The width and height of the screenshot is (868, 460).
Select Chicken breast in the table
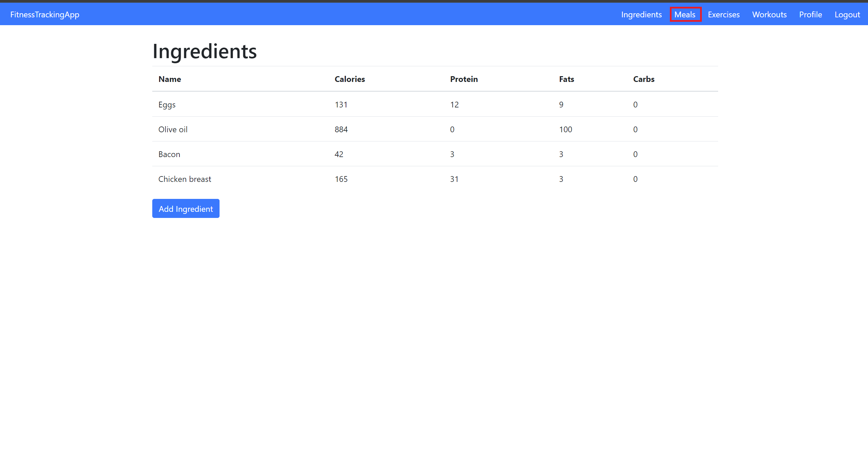click(x=185, y=179)
